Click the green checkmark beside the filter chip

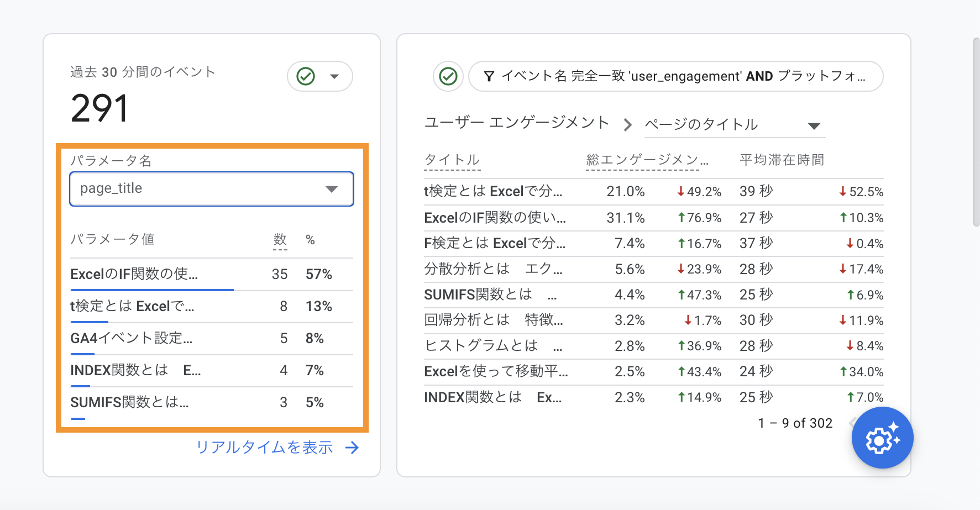point(448,76)
